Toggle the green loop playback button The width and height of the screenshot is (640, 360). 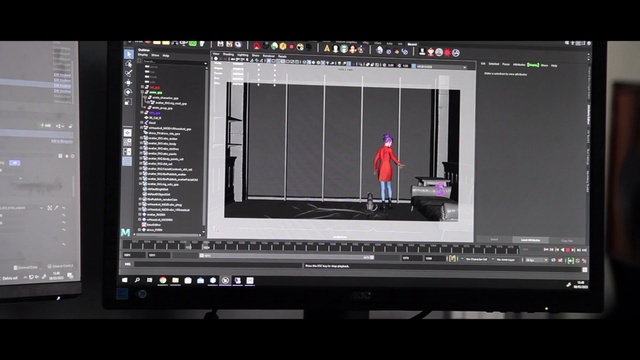click(571, 260)
